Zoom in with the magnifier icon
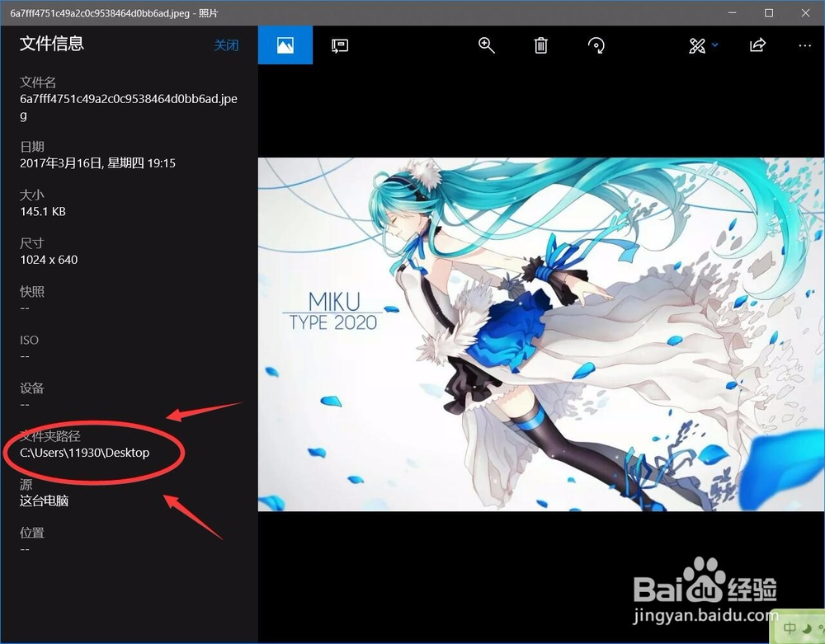 pos(486,45)
